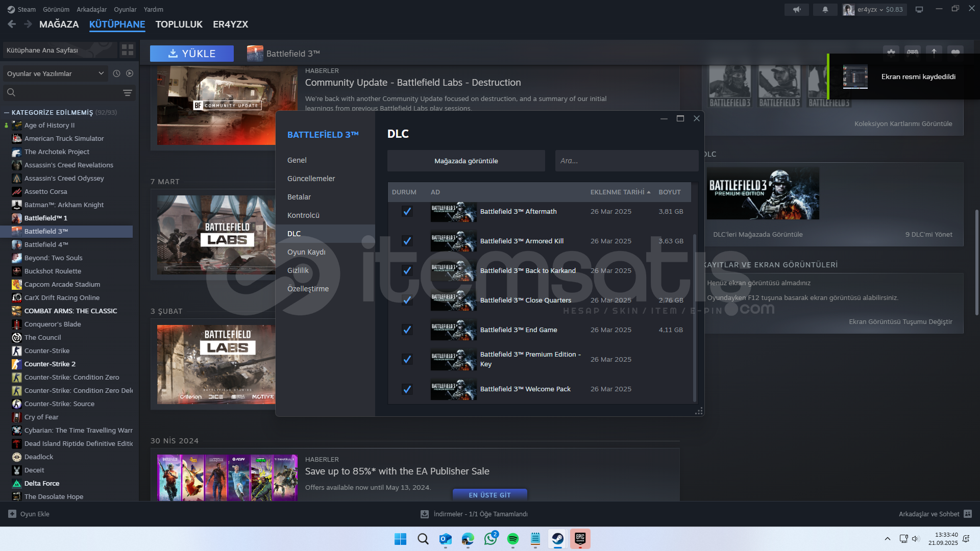This screenshot has width=980, height=551.
Task: Uncheck the Battlefield 3 Armored Kill DLC
Action: pyautogui.click(x=407, y=241)
